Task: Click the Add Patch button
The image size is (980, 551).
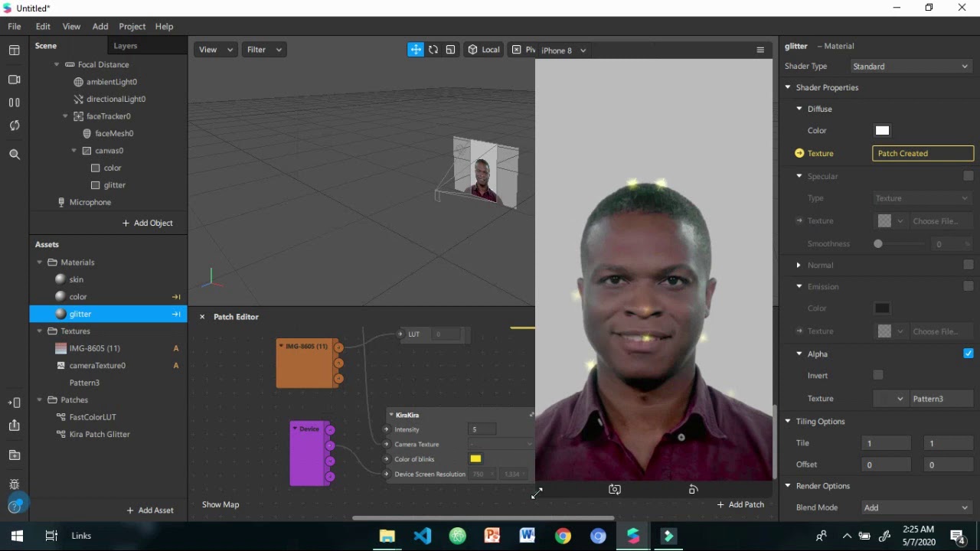Action: click(x=740, y=504)
